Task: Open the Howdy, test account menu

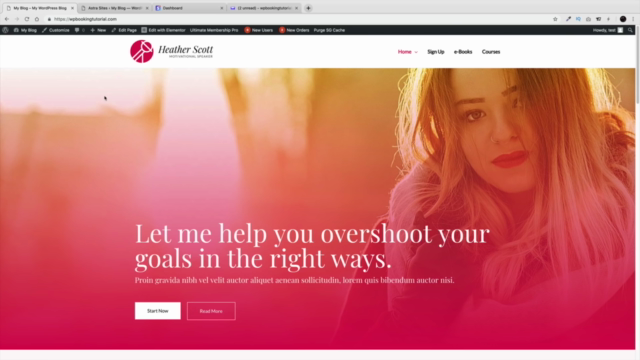Action: point(608,30)
